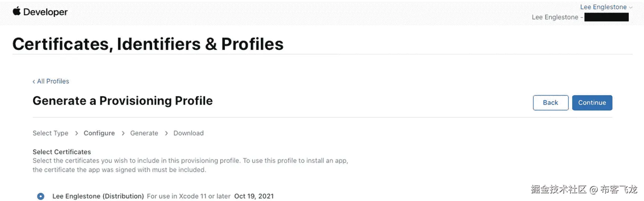Open Lee Englestone account dropdown

(603, 7)
